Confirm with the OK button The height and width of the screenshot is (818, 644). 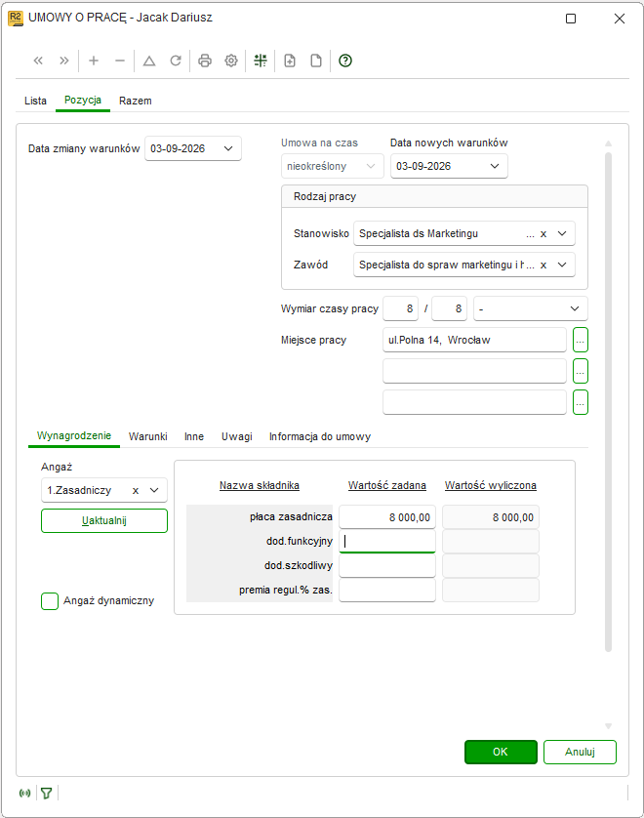[501, 752]
